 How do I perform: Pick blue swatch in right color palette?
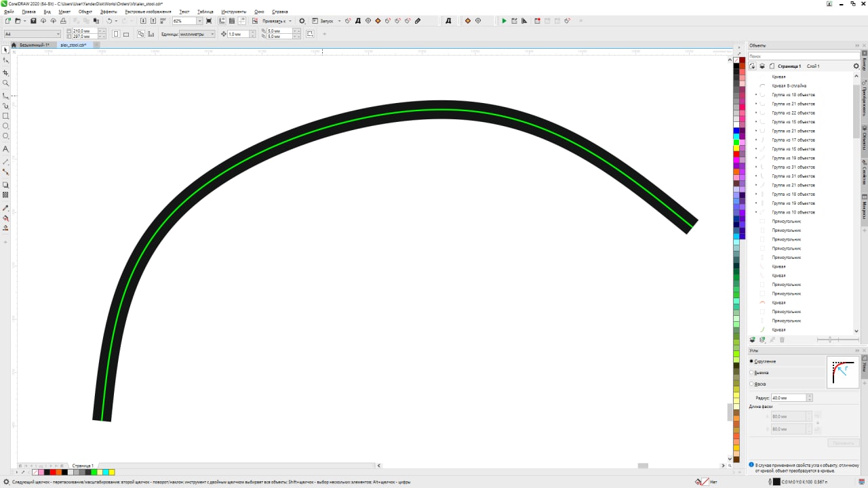pyautogui.click(x=736, y=130)
